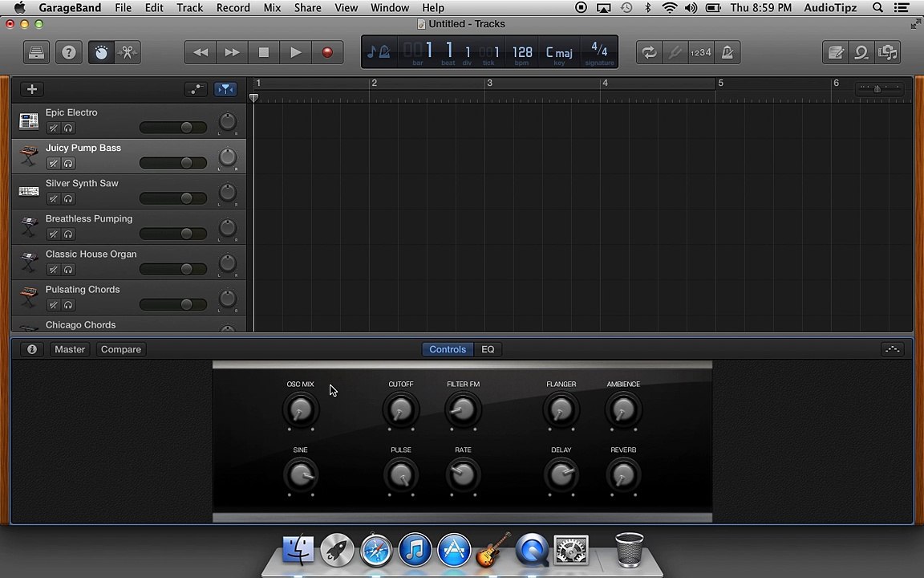Click the FILTER FM knob
This screenshot has height=578, width=924.
pos(463,409)
